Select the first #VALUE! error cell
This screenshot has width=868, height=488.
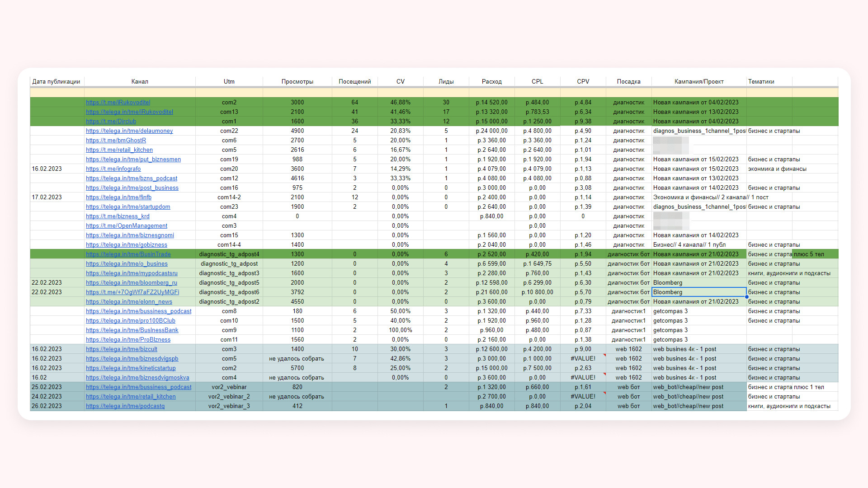(583, 359)
